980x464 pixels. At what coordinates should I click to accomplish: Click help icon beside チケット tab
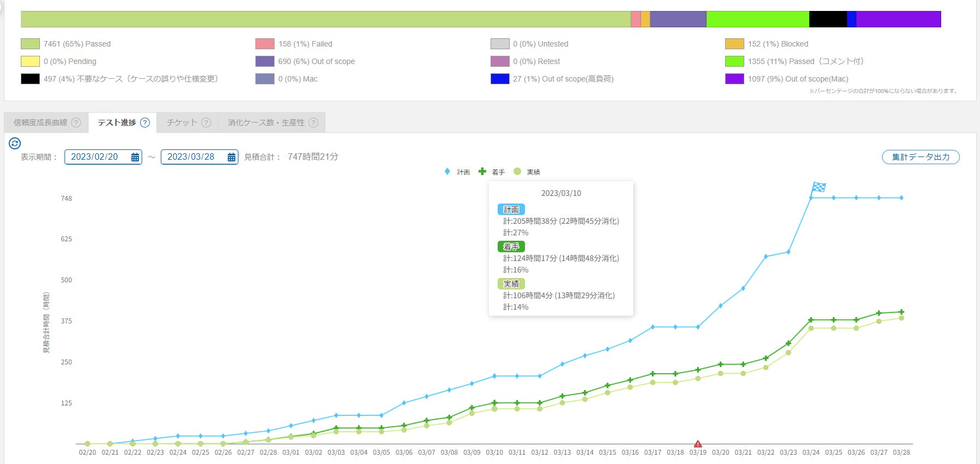[206, 123]
